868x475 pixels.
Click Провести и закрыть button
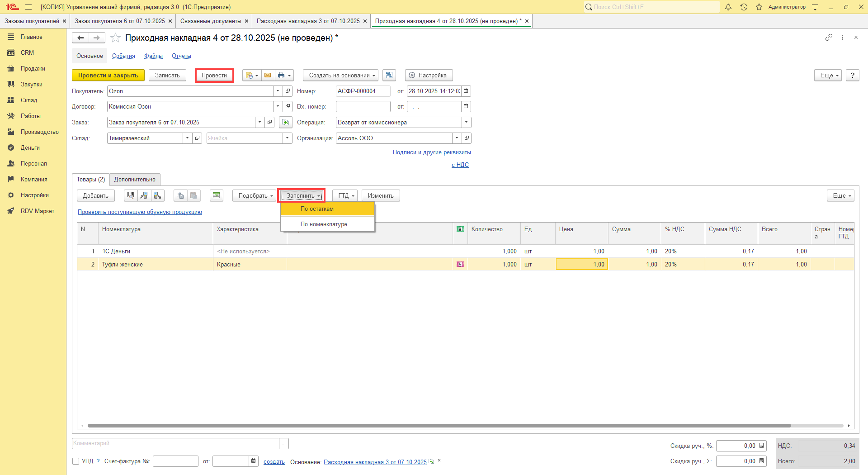tap(108, 75)
